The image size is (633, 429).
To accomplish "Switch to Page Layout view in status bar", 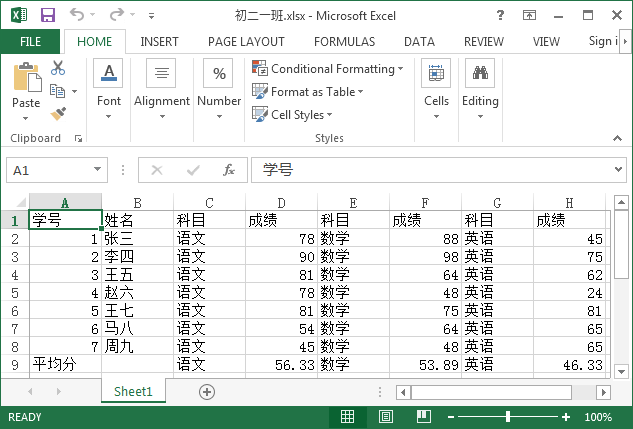I will (377, 417).
